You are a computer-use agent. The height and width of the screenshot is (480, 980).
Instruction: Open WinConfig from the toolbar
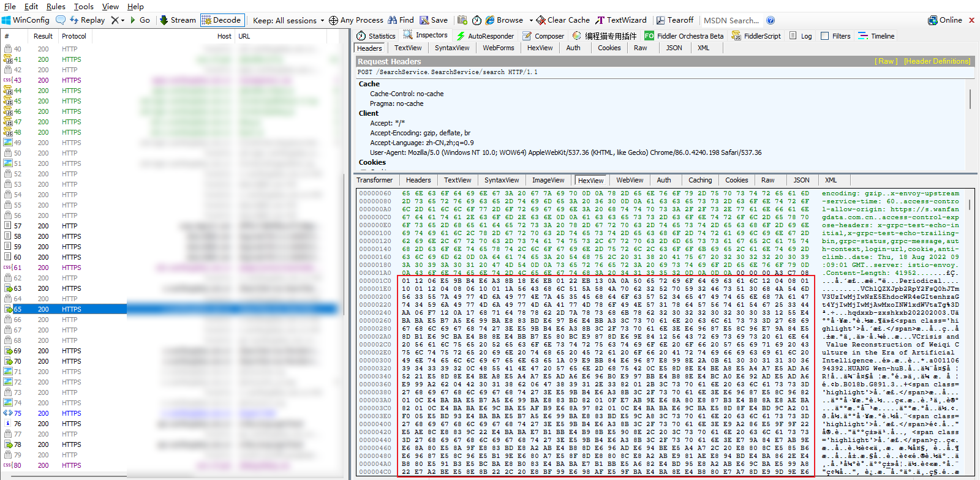[26, 20]
